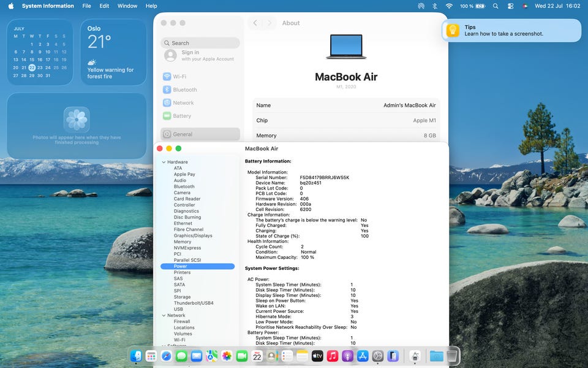
Task: Open the Trash in the Dock
Action: (x=452, y=356)
